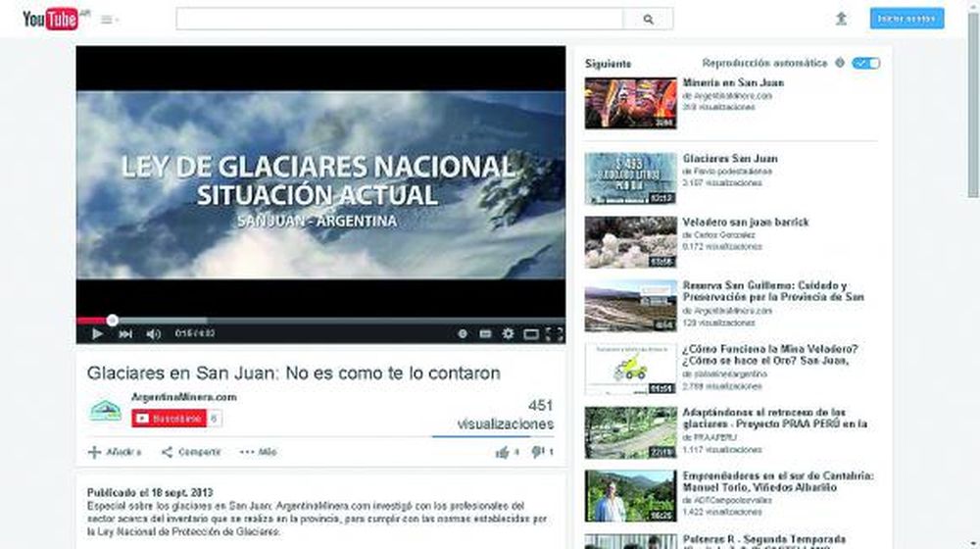Toggle the autoplay switch
Viewport: 980px width, 549px height.
pyautogui.click(x=865, y=63)
